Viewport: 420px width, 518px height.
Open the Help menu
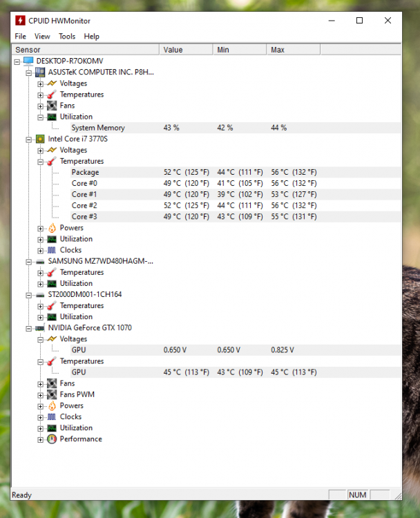(92, 37)
